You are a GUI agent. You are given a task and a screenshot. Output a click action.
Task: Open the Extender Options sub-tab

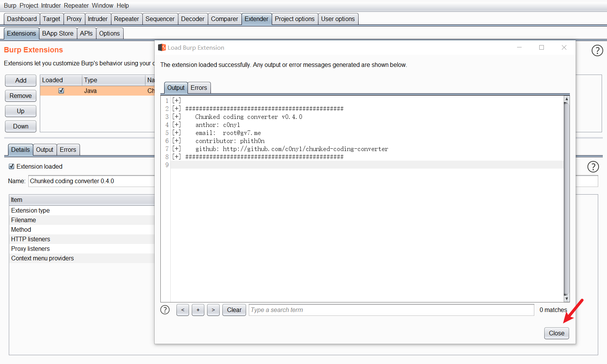[109, 33]
